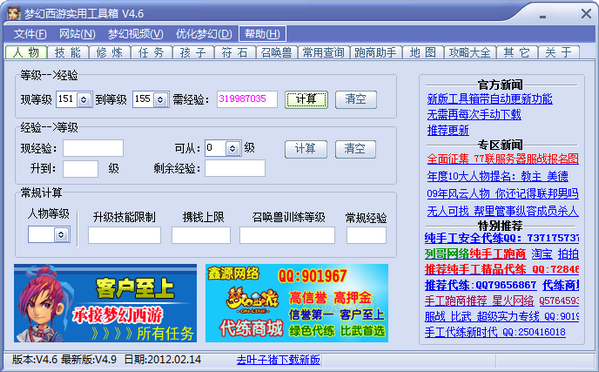Open the 到等级 spinner dropdown
Image resolution: width=599 pixels, height=372 pixels.
[x=160, y=100]
